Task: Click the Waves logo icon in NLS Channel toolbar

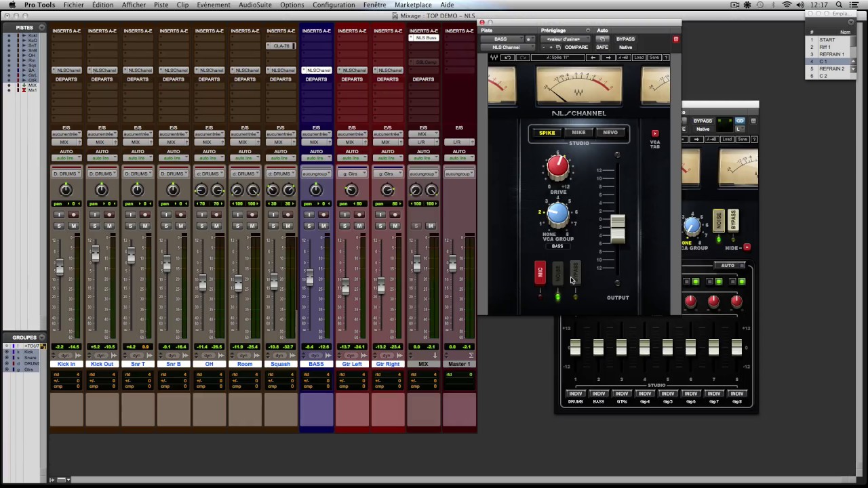Action: click(x=494, y=58)
